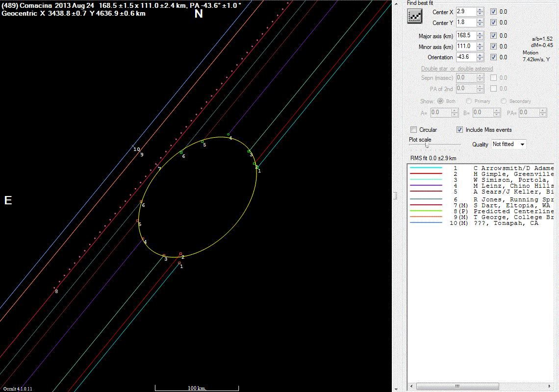The image size is (559, 392).
Task: Select the M Leinz, Chino Hills row
Action: (x=482, y=186)
